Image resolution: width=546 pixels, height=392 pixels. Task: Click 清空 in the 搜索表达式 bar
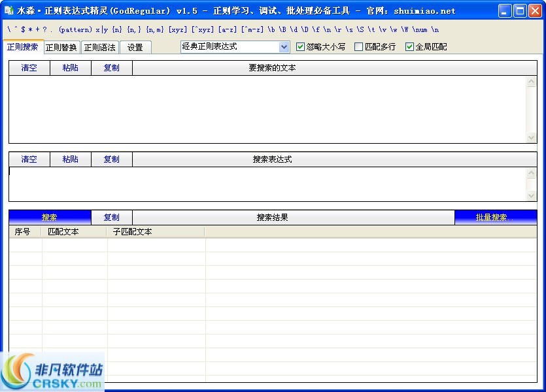pos(29,159)
